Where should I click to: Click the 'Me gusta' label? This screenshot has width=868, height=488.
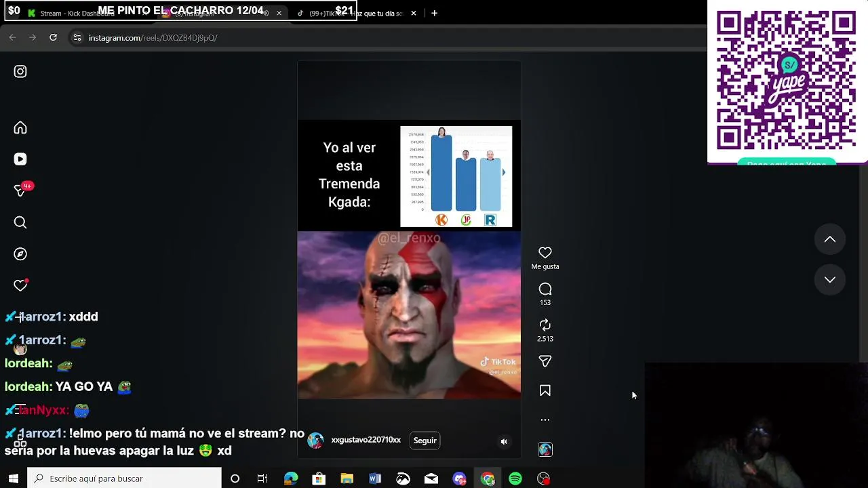[x=545, y=266]
